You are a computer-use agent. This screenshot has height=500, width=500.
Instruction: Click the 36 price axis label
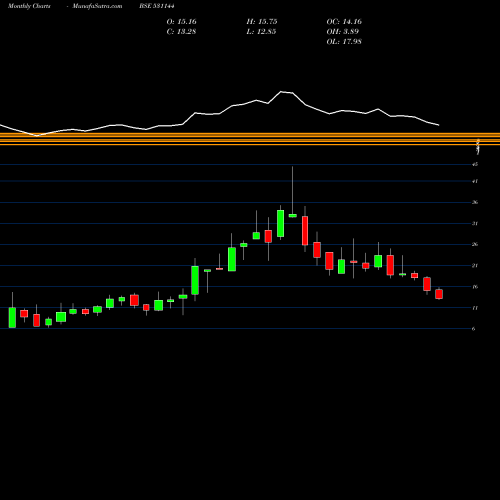point(475,202)
